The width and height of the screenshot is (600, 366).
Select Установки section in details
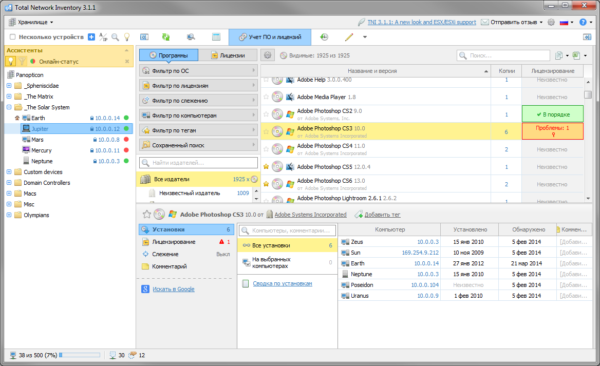click(186, 229)
